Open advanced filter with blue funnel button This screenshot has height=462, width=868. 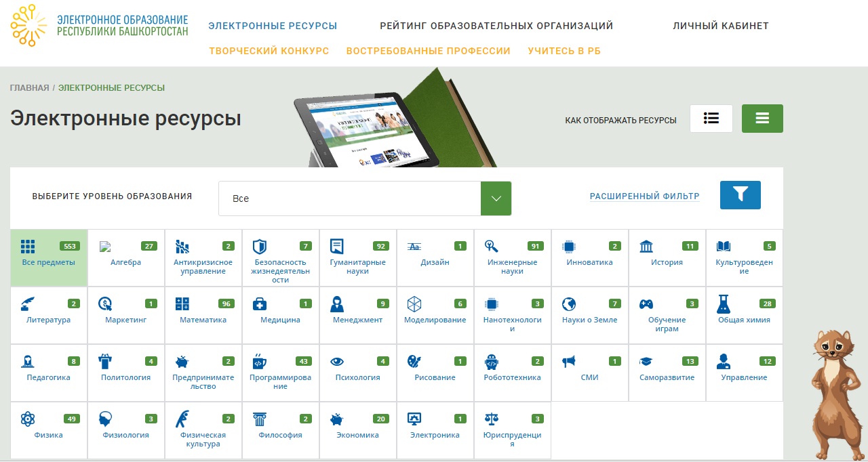(x=740, y=195)
